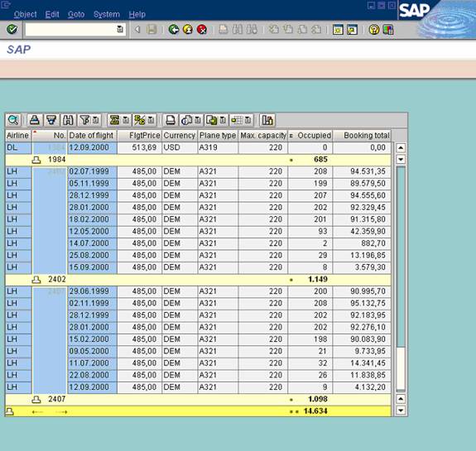Click the yellow Help question mark icon
Viewport: 476px width, 451px height.
(x=374, y=30)
